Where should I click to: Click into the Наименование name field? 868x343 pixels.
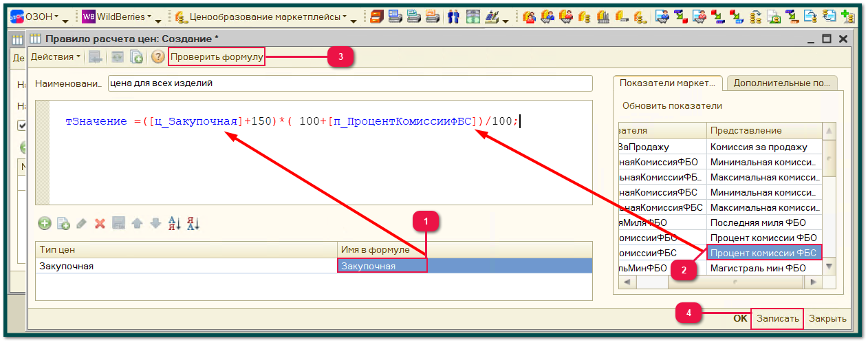pos(350,83)
